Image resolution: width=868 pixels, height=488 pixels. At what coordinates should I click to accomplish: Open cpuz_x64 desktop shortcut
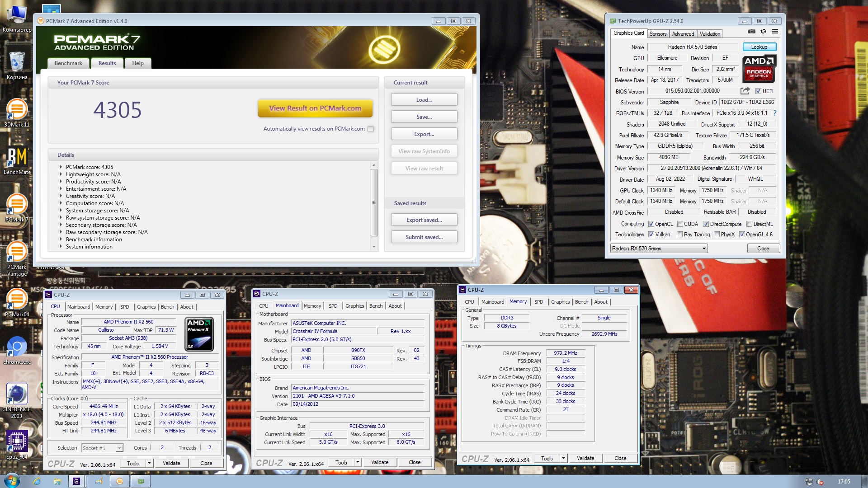click(17, 445)
